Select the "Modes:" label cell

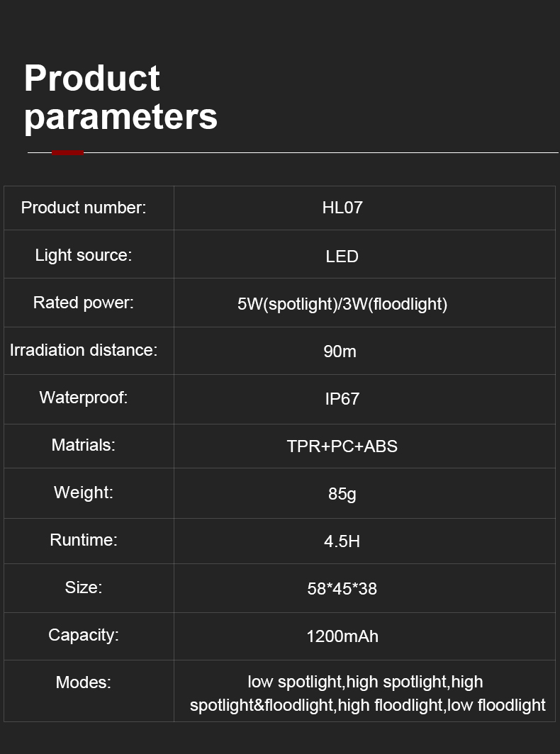click(84, 682)
